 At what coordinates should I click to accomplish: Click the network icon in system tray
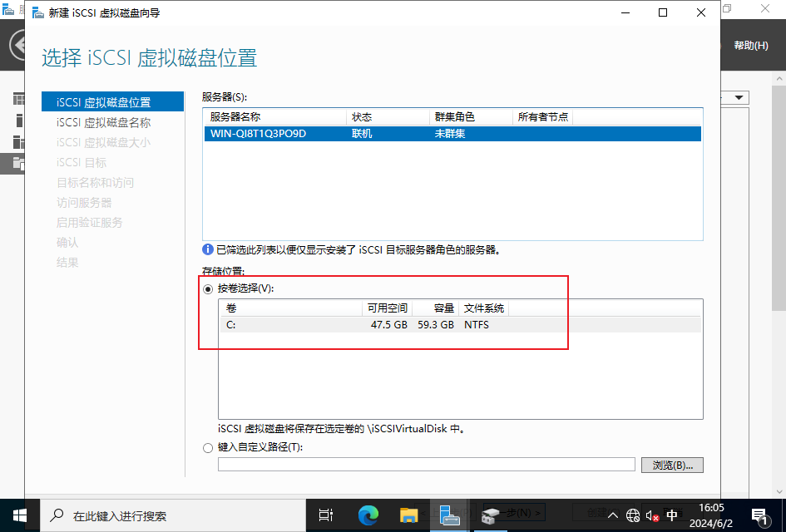(x=633, y=516)
